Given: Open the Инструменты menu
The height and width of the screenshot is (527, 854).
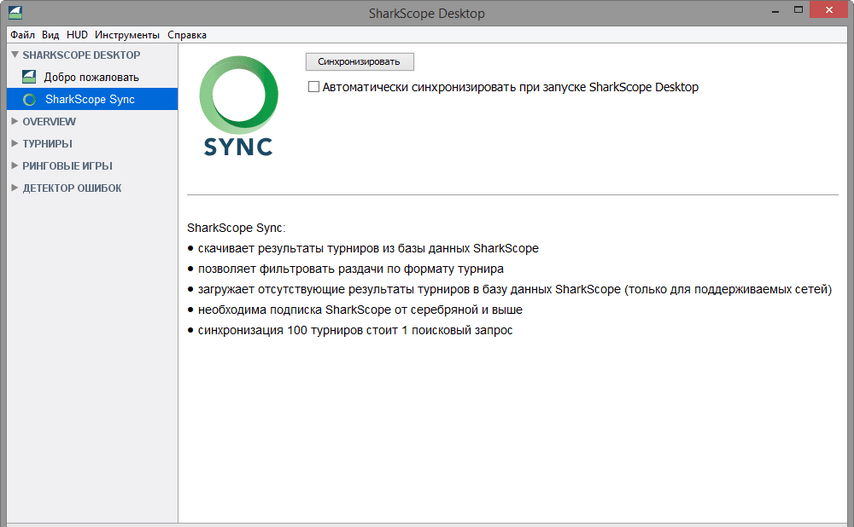Looking at the screenshot, I should [x=127, y=35].
